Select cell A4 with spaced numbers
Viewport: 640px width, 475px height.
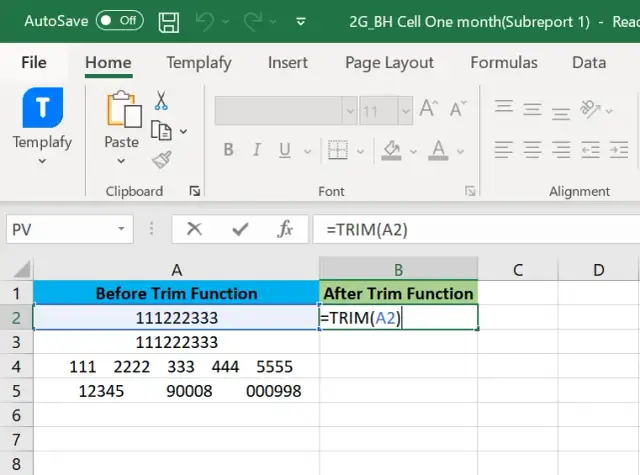(176, 367)
